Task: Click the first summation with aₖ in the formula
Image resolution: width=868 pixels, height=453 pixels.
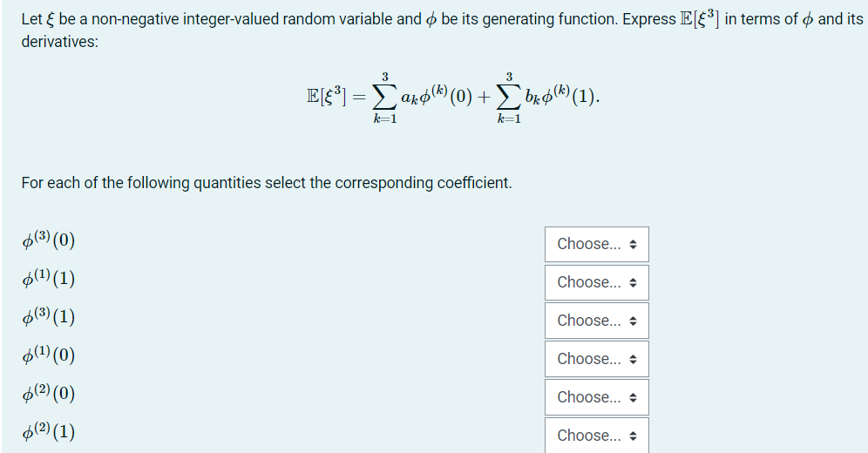Action: pyautogui.click(x=422, y=98)
